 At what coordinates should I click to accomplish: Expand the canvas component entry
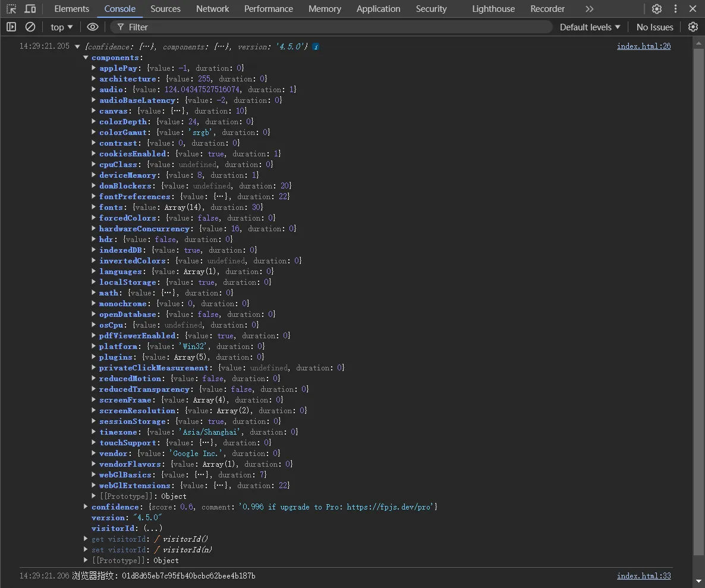click(x=94, y=111)
